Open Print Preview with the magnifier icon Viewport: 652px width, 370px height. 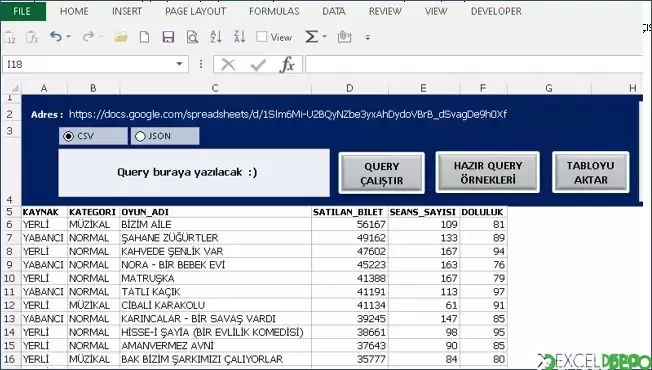192,37
